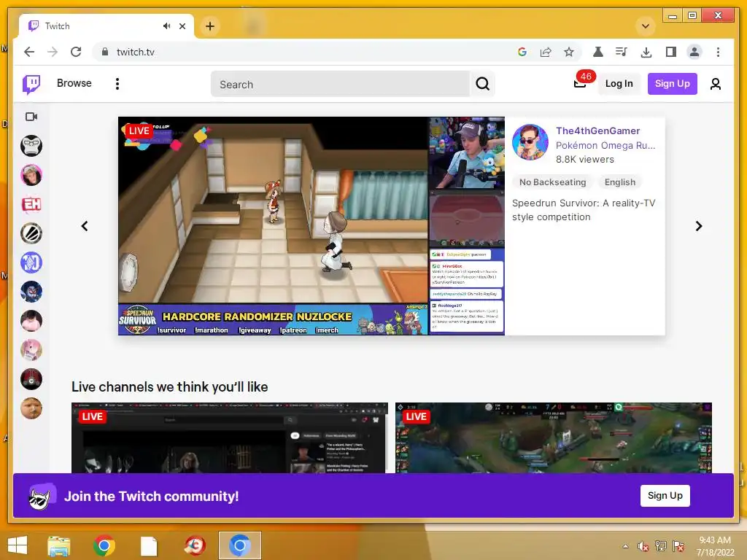Screen dimensions: 747x560
Task: Show hidden system tray icons
Action: (625, 546)
